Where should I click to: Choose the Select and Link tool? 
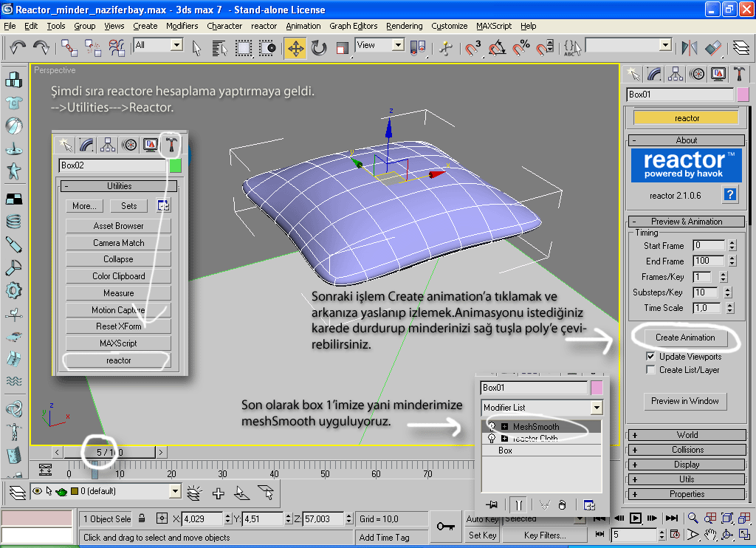pos(70,48)
